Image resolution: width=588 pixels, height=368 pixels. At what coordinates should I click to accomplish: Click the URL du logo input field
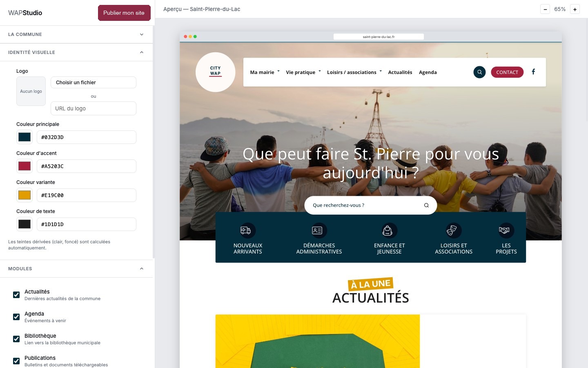pyautogui.click(x=94, y=108)
